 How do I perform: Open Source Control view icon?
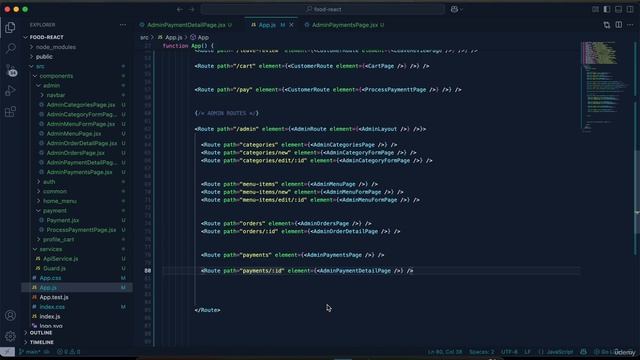pyautogui.click(x=11, y=70)
